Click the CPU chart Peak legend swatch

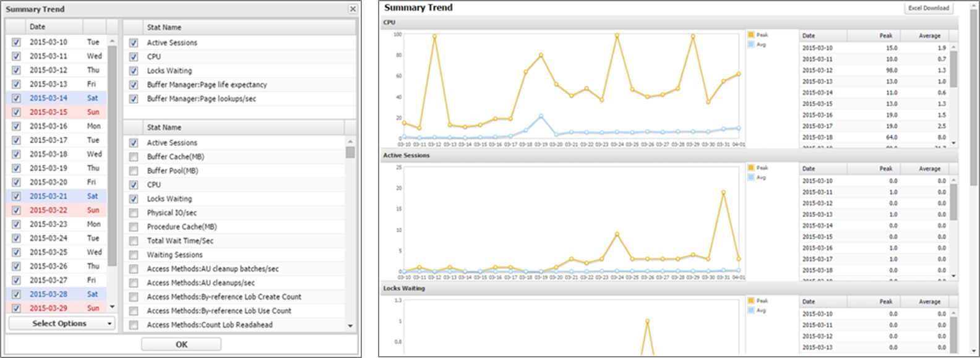click(x=751, y=35)
